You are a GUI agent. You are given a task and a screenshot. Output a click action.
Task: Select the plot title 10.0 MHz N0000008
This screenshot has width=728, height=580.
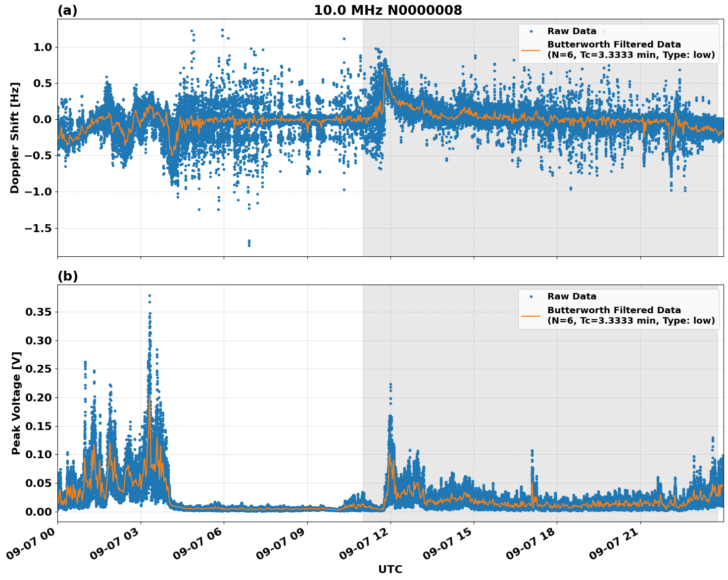388,8
